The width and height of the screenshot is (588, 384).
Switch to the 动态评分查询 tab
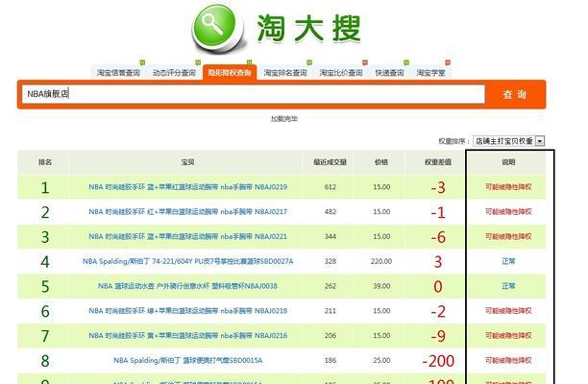(x=174, y=73)
